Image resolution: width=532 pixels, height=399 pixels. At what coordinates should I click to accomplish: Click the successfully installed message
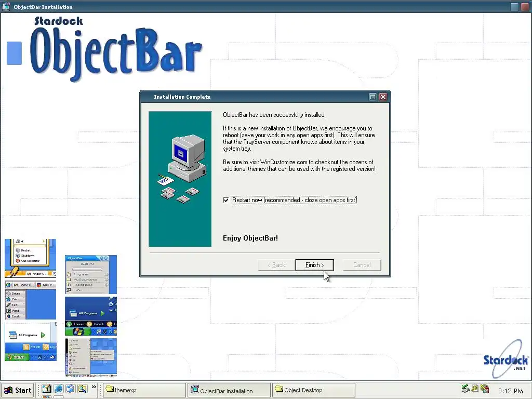pyautogui.click(x=274, y=115)
